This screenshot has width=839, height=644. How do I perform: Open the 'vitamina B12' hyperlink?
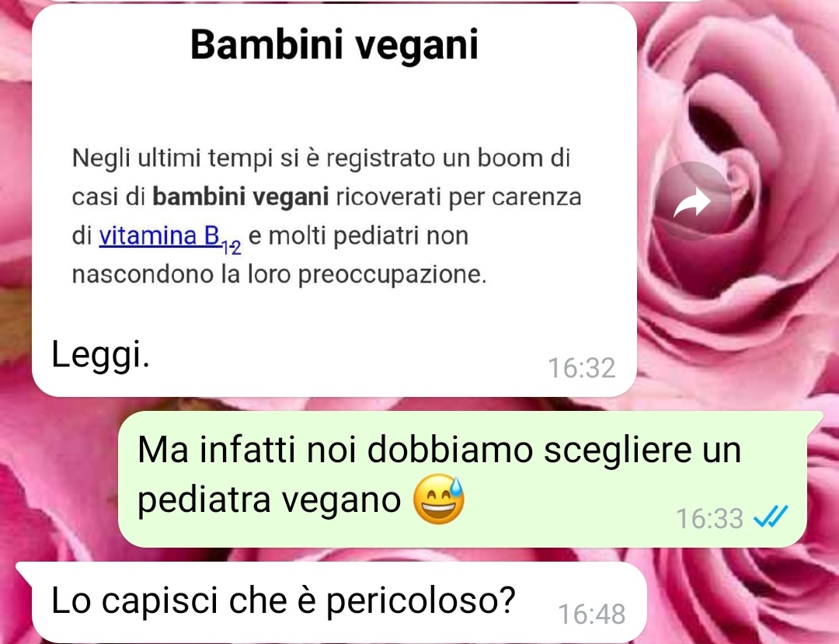click(170, 238)
